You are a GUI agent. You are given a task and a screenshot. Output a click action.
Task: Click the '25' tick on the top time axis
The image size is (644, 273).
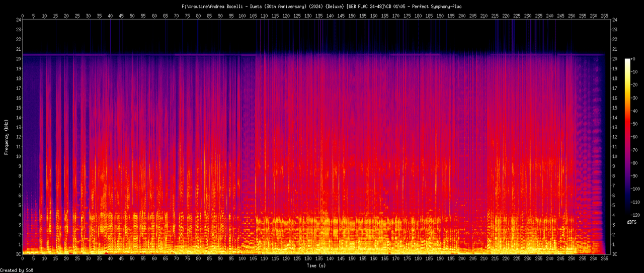[77, 15]
